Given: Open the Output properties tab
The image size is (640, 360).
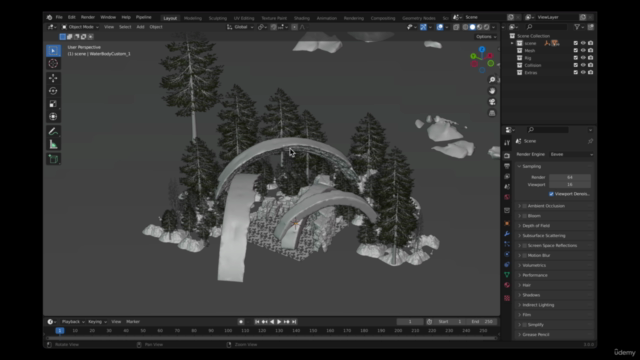Looking at the screenshot, I should point(507,166).
